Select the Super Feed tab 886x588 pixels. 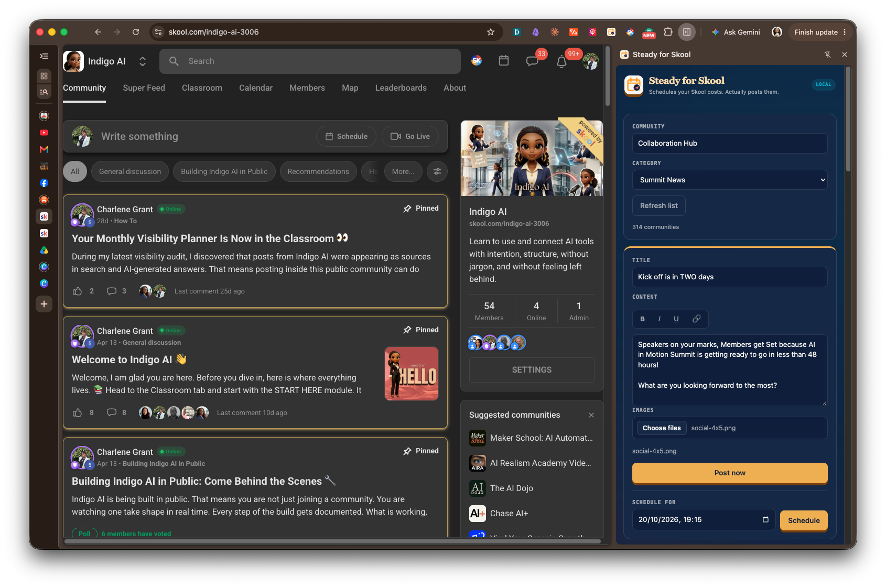(x=144, y=88)
